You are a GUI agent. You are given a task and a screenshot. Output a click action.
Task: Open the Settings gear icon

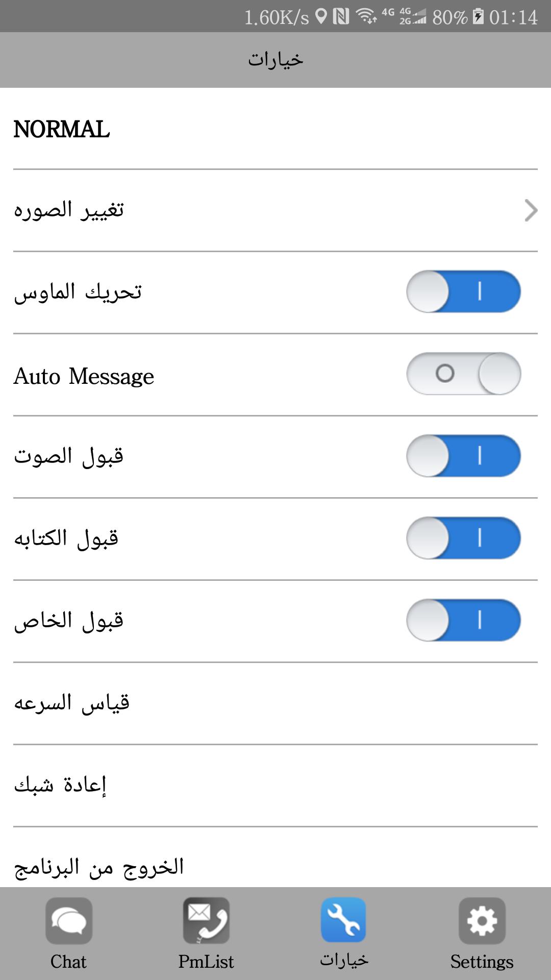coord(482,921)
